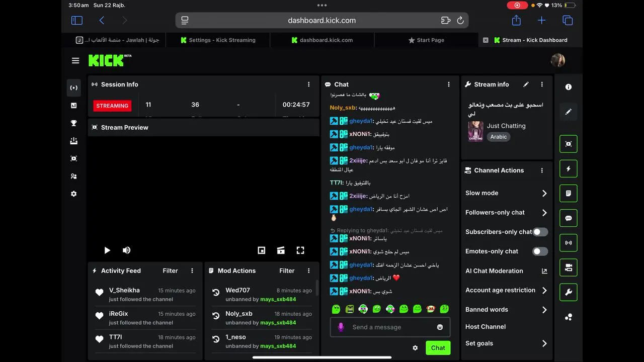Viewport: 644px width, 362px height.
Task: Select the Stream icon in left sidebar
Action: click(x=74, y=87)
